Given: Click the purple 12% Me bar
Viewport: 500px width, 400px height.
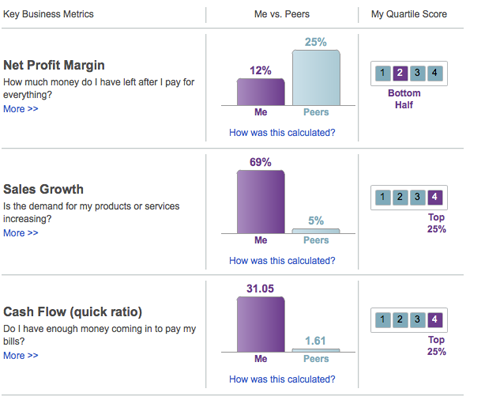Looking at the screenshot, I should [x=261, y=92].
